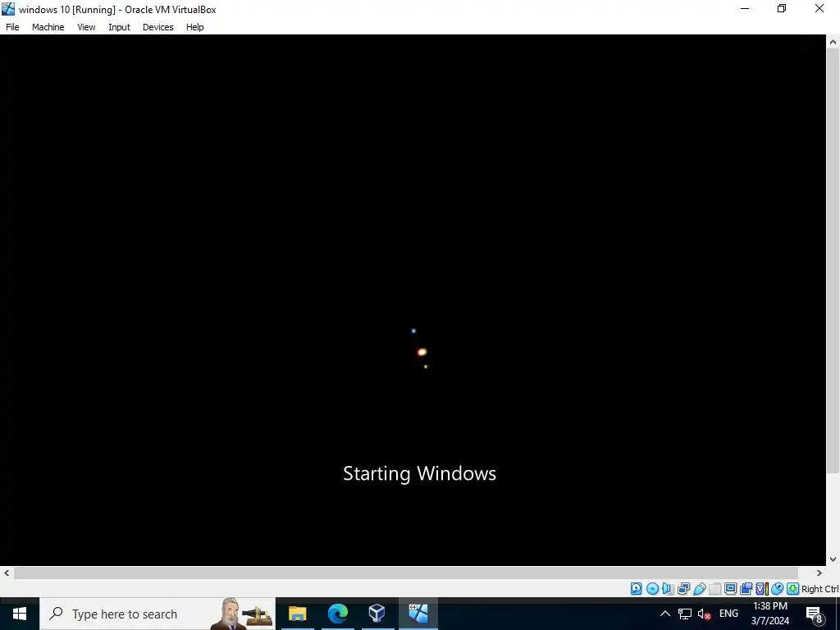This screenshot has width=840, height=630.
Task: Click the vertical scrollbar thumb
Action: (x=833, y=260)
